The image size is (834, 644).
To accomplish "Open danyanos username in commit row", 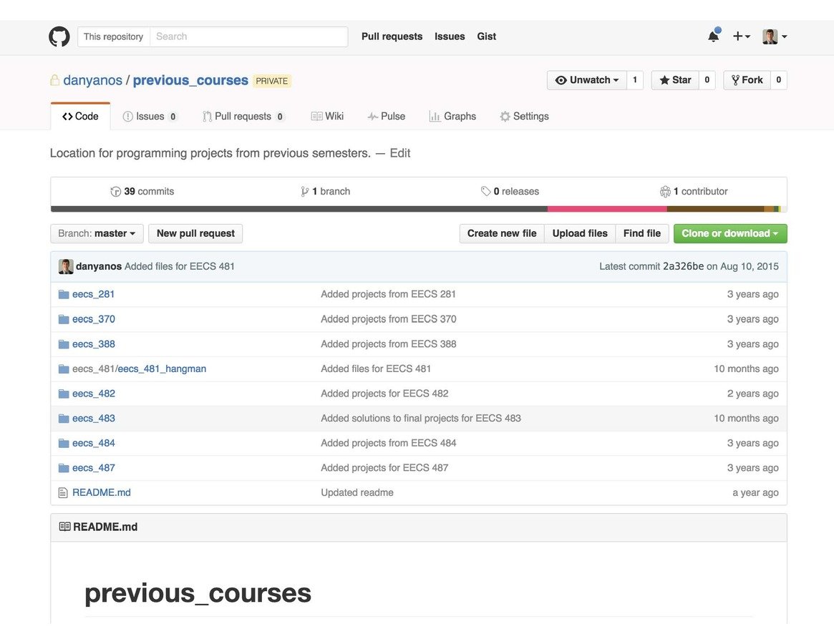I will [x=99, y=266].
